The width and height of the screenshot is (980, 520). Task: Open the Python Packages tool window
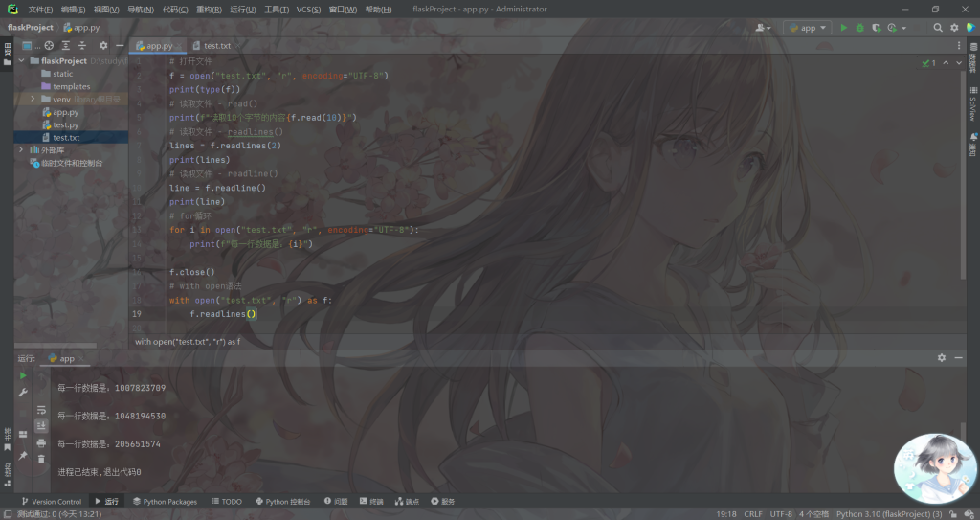(x=165, y=501)
